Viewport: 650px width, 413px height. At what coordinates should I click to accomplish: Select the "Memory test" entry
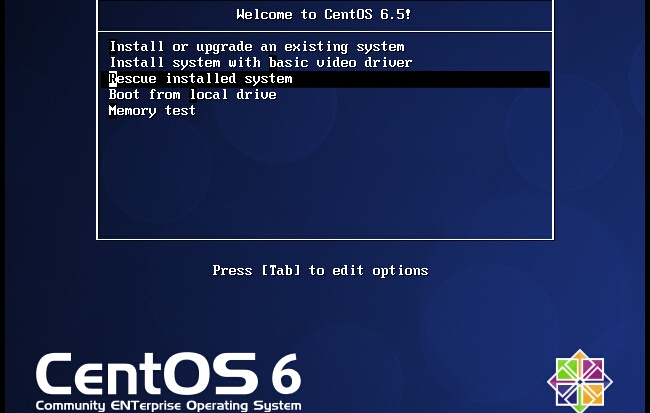152,111
